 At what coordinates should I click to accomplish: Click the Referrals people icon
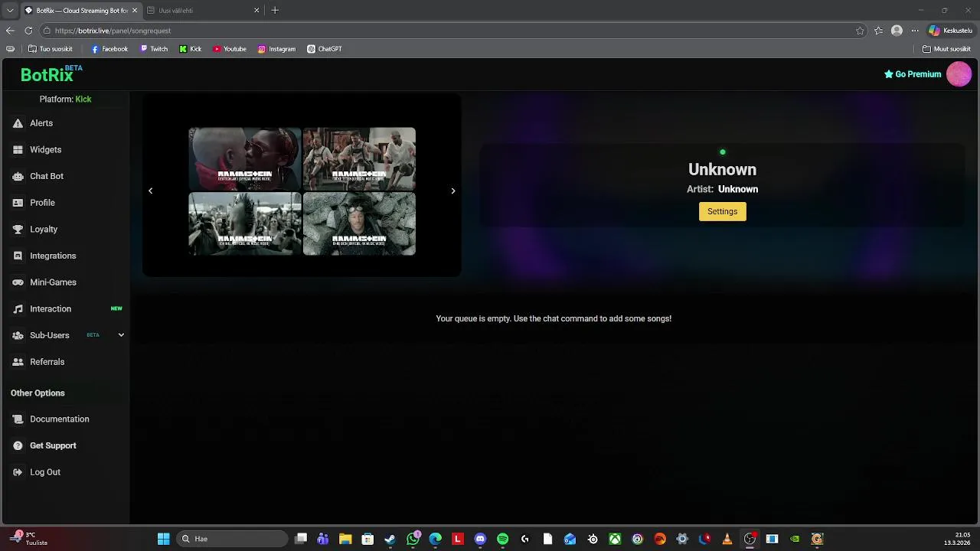click(x=18, y=362)
